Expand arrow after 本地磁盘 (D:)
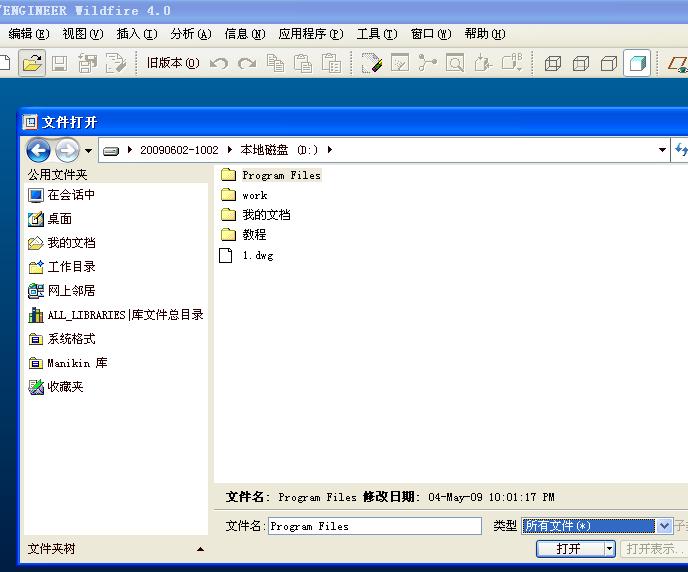The image size is (688, 572). click(330, 150)
